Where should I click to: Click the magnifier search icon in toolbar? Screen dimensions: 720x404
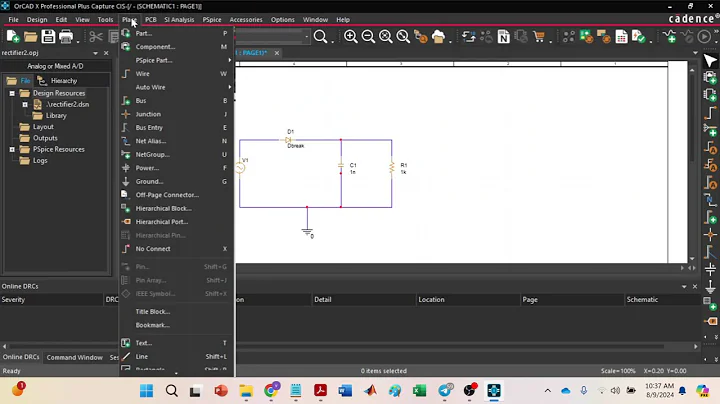tap(320, 37)
